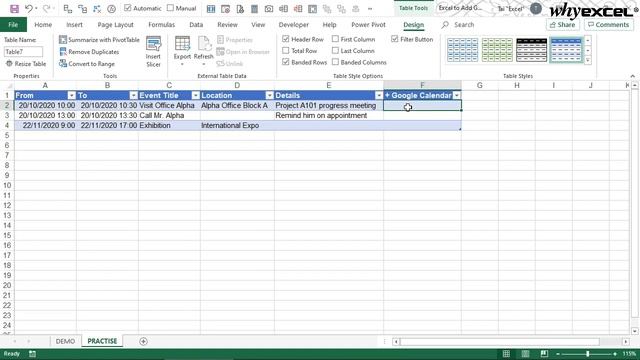Click the camera tool in quick access toolbar
The width and height of the screenshot is (640, 360).
click(x=269, y=9)
